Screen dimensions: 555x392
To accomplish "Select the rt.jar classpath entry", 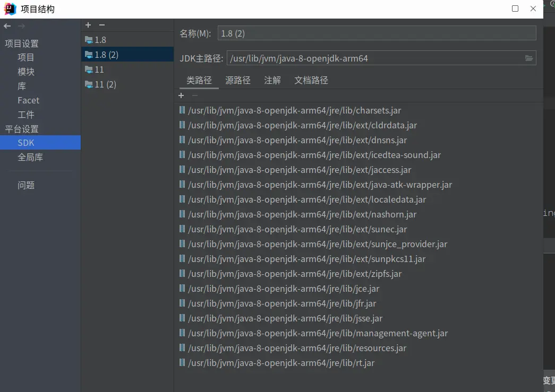I will coord(359,363).
